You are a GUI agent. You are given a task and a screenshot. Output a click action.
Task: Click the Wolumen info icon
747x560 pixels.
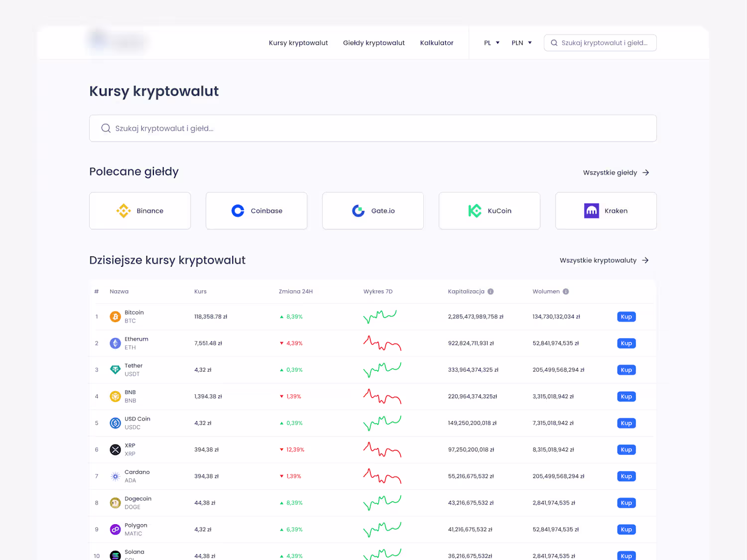pyautogui.click(x=566, y=292)
